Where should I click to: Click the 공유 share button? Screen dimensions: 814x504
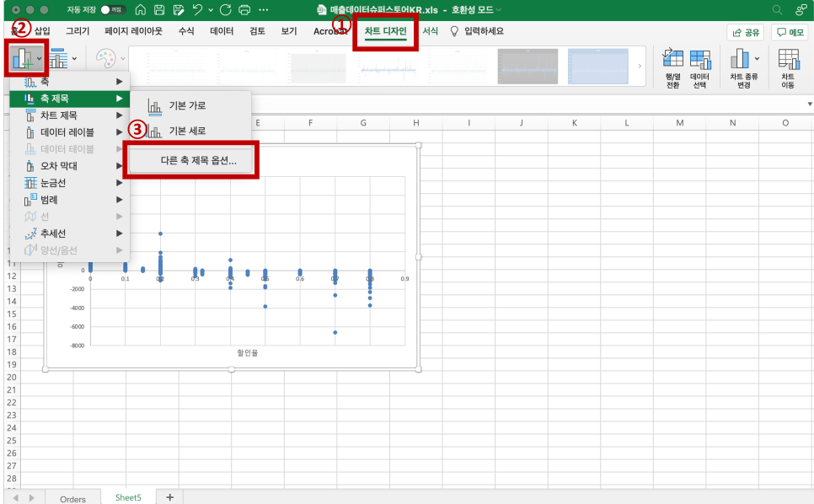click(x=746, y=32)
